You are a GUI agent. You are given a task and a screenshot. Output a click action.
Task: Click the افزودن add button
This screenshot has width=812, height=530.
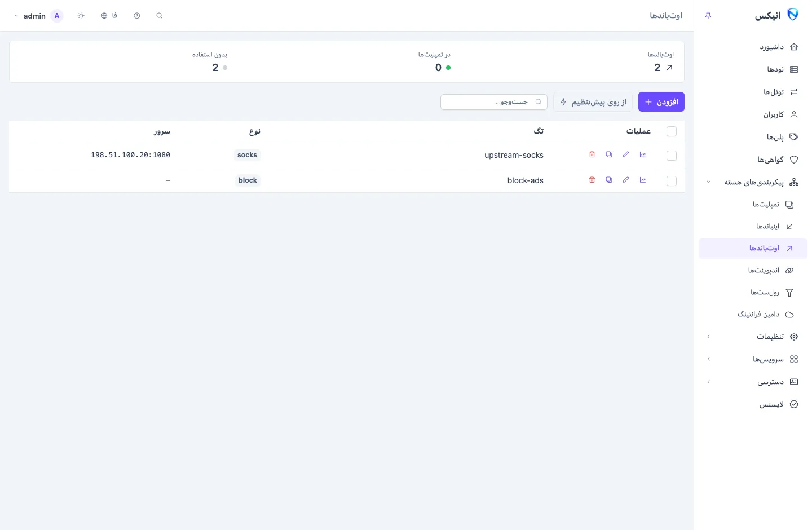[661, 102]
